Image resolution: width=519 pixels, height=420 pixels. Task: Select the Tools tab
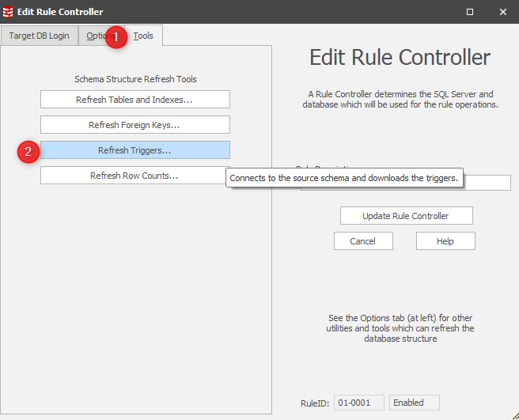[x=144, y=36]
